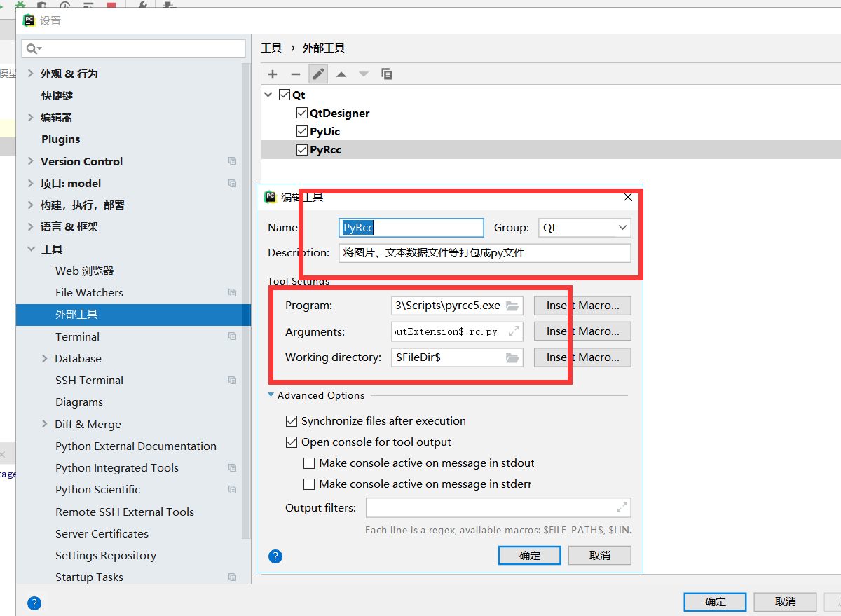This screenshot has width=841, height=616.
Task: Select Plugins in the settings sidebar
Action: coord(60,139)
